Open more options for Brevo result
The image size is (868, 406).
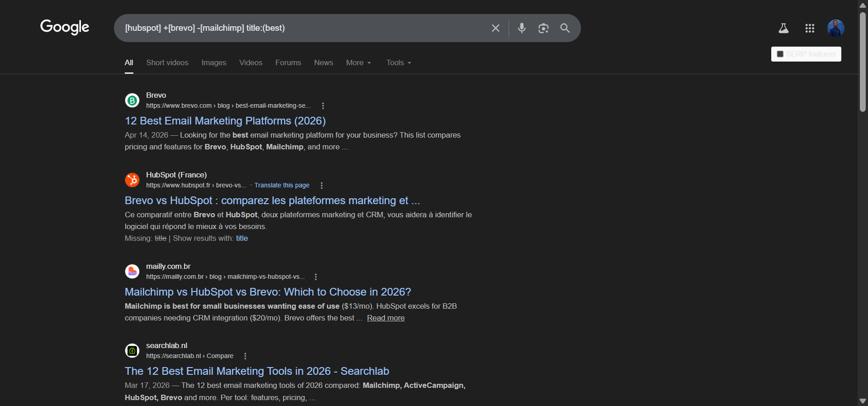pos(323,106)
